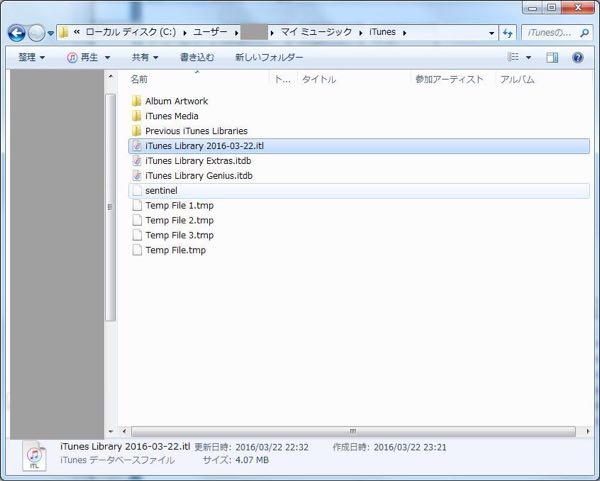Click ローカル ディスク (C:) in address bar

[131, 32]
